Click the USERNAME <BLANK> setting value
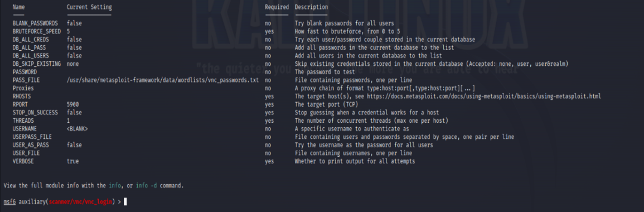The image size is (644, 212). [x=77, y=129]
